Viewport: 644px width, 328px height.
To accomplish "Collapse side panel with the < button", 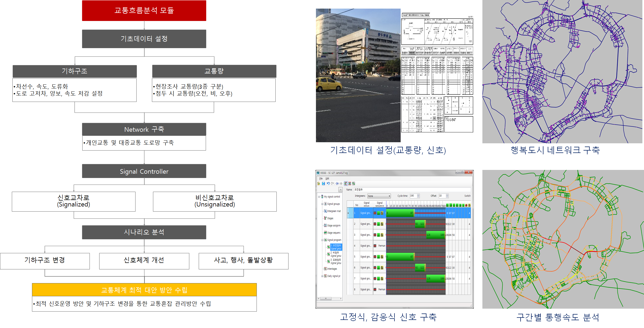I will [x=340, y=190].
